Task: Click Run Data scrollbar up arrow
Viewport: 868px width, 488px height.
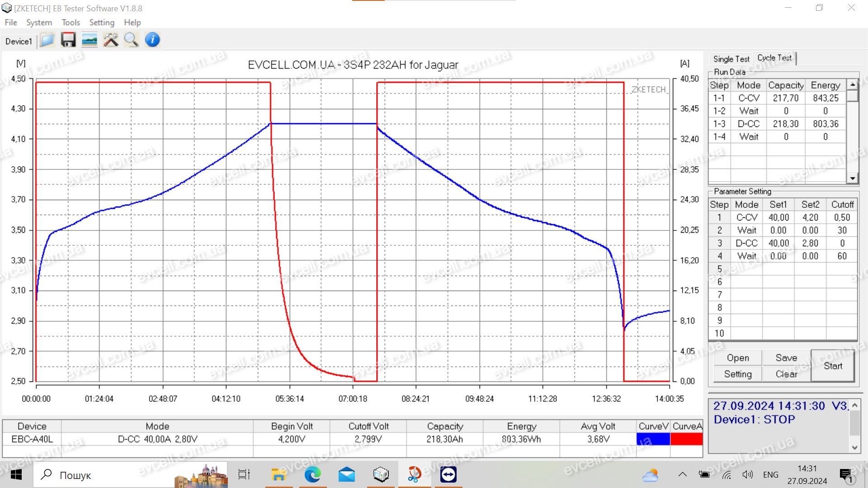Action: (852, 84)
